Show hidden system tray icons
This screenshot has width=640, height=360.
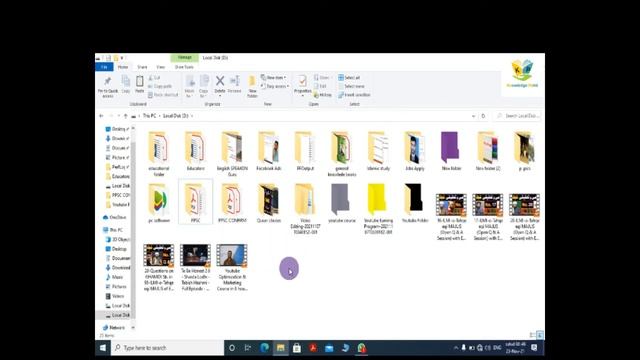point(456,348)
